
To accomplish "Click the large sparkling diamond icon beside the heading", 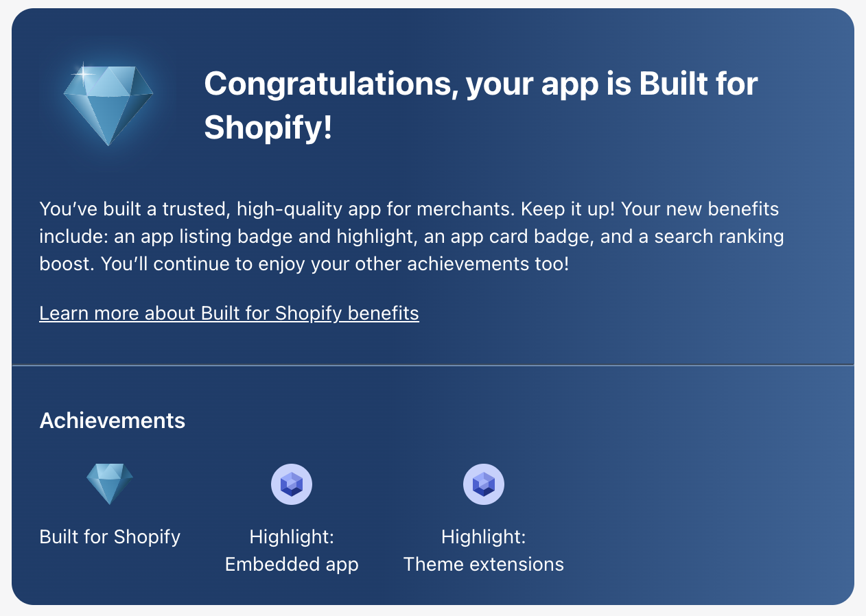I will coord(108,104).
